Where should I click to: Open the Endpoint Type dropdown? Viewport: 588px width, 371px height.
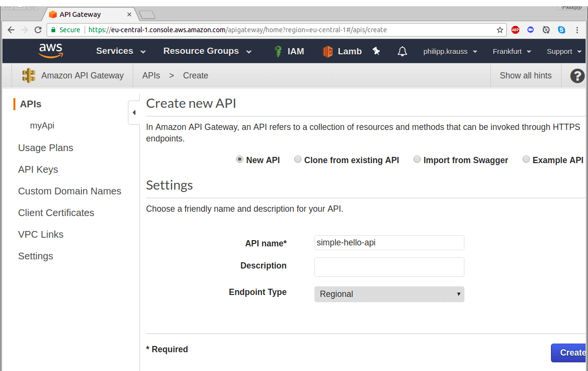pyautogui.click(x=389, y=294)
